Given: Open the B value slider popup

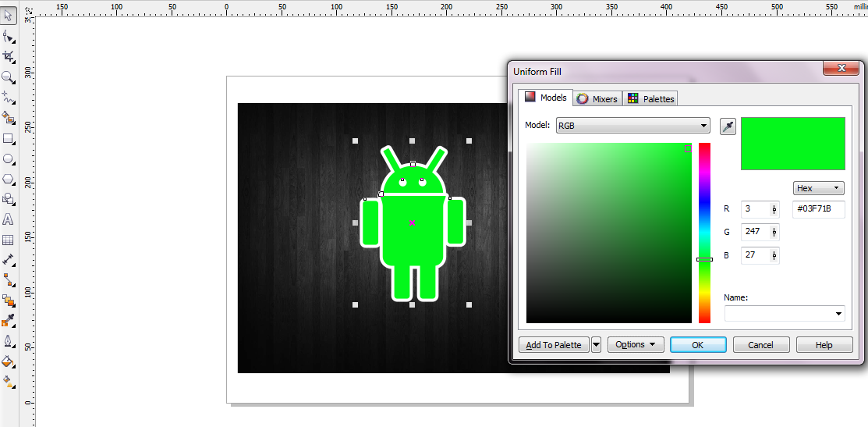Looking at the screenshot, I should point(774,255).
